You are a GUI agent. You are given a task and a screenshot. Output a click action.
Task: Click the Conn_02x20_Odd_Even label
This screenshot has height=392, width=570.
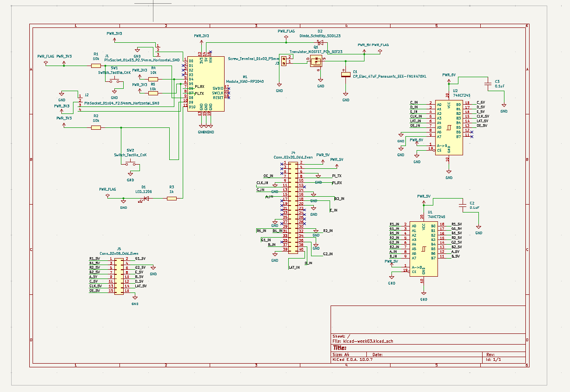coord(293,158)
